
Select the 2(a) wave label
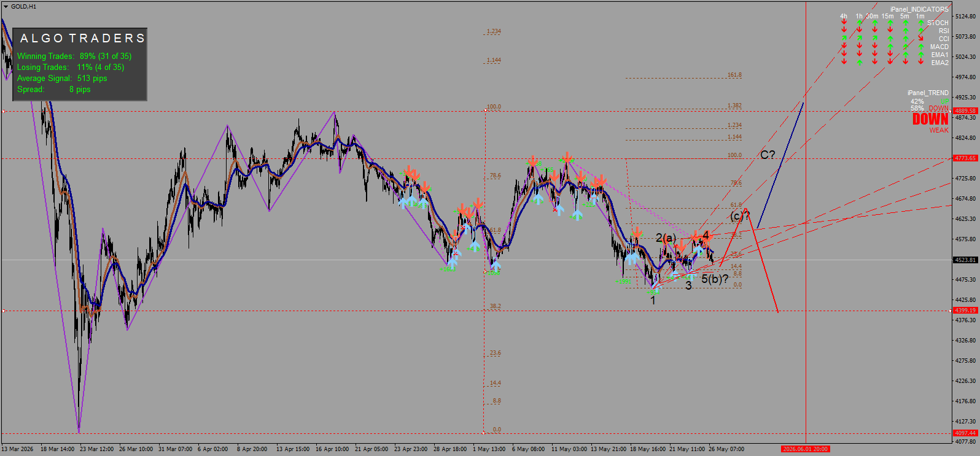click(666, 238)
